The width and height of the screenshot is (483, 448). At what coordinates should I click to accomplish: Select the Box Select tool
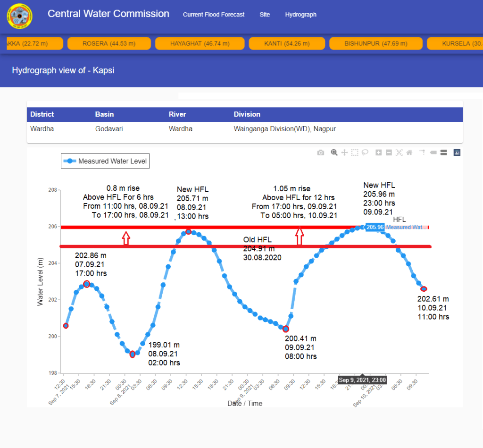(355, 152)
